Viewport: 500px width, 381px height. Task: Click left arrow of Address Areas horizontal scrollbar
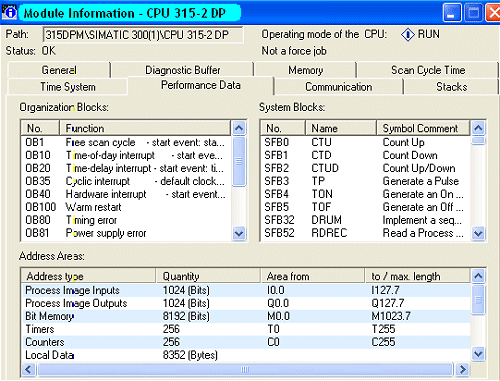[28, 369]
